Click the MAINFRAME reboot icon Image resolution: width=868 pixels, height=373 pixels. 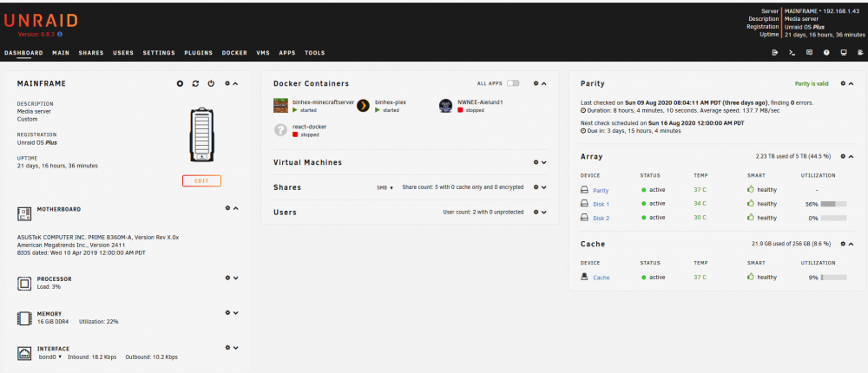click(x=195, y=83)
